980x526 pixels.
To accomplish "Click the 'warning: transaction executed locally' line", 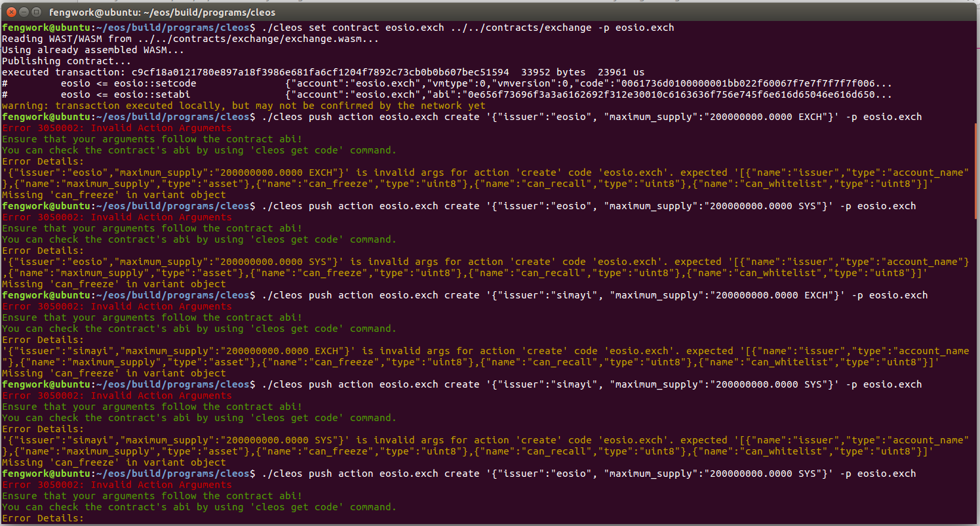I will (244, 106).
